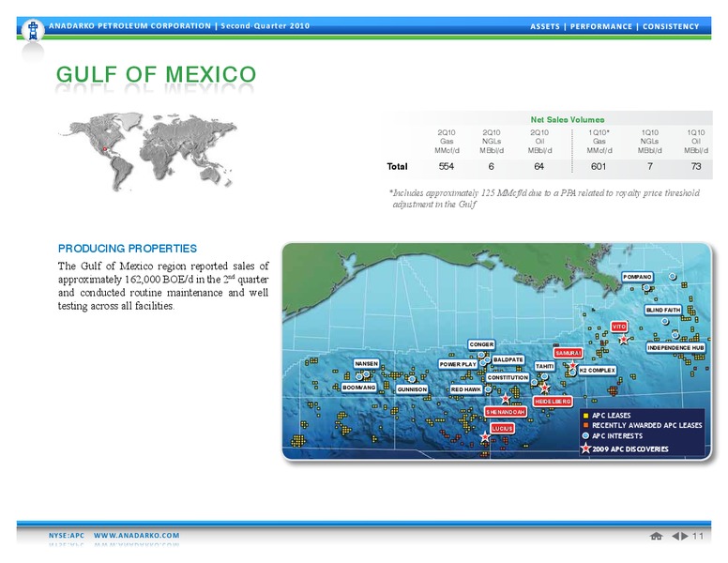This screenshot has height=563, width=728.
Task: Click the GULF OF MEXICO title
Action: (x=156, y=74)
